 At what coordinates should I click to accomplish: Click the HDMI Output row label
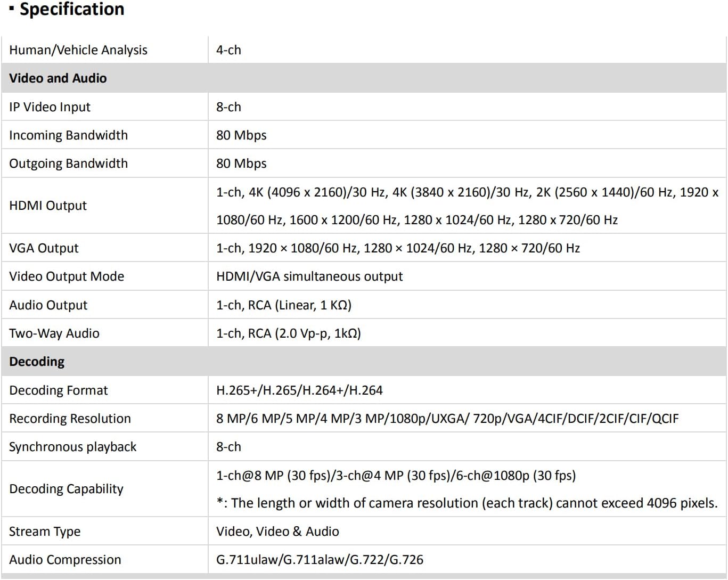click(48, 206)
